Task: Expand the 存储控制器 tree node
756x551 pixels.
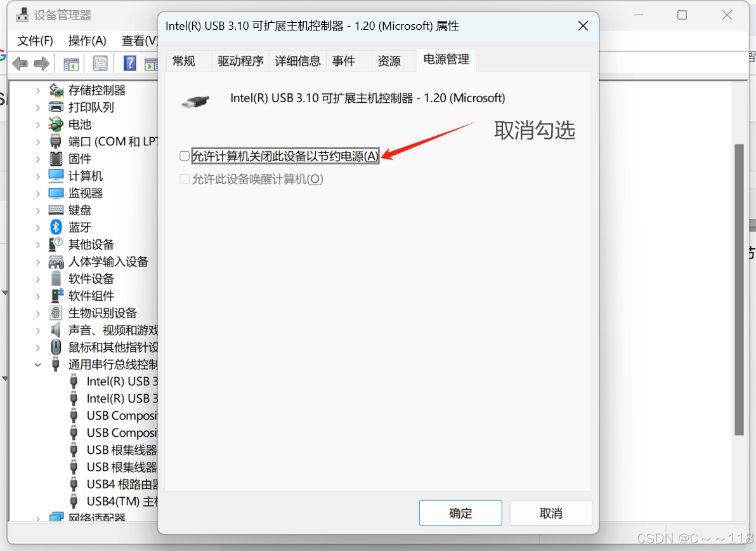Action: click(x=37, y=91)
